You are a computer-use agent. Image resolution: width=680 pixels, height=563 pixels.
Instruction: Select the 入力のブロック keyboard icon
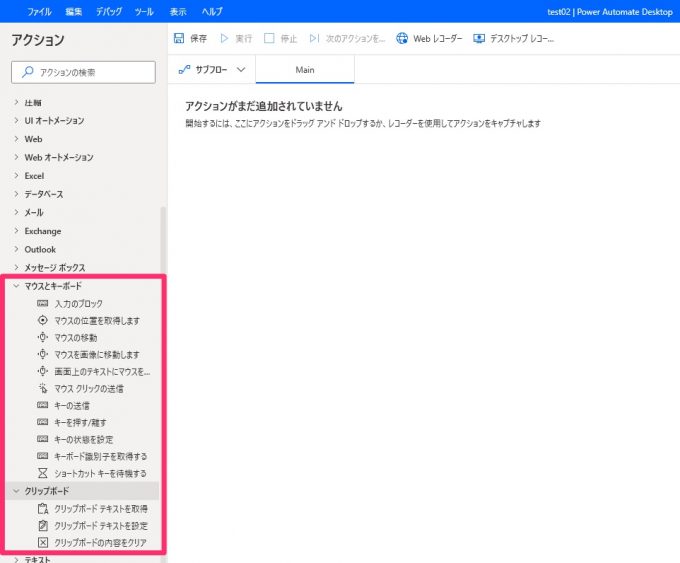[x=42, y=303]
